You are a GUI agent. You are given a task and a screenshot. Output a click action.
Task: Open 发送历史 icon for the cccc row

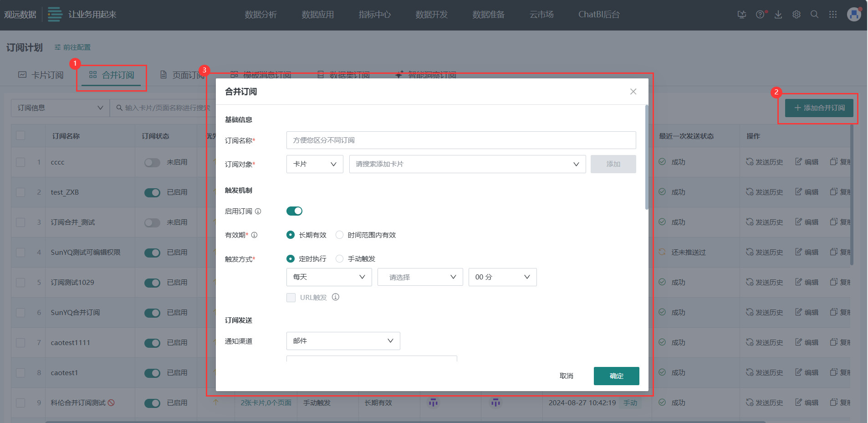point(764,162)
